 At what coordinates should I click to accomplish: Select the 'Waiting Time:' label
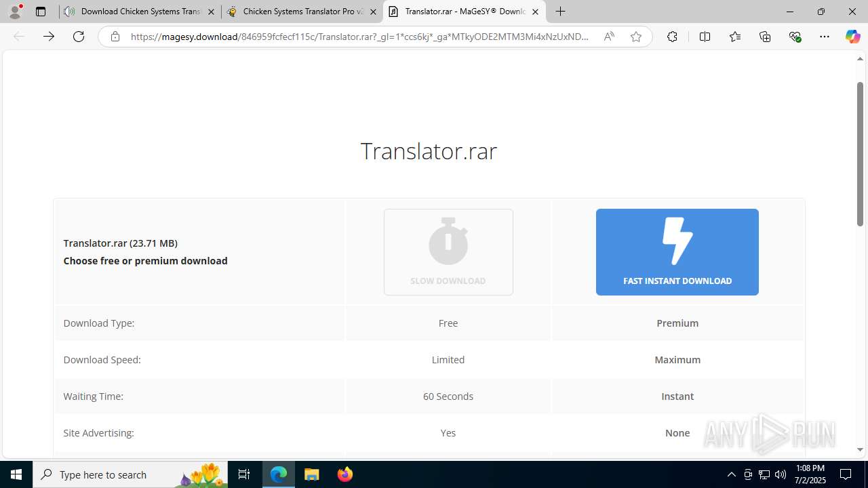click(94, 396)
